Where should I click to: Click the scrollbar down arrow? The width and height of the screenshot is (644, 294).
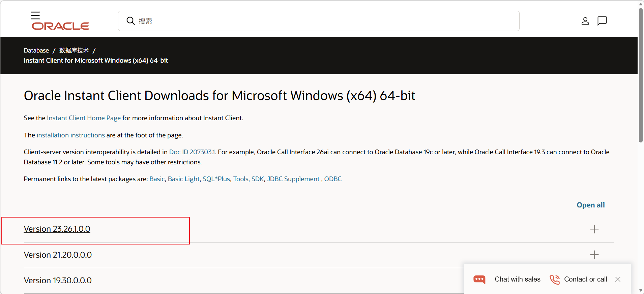641,291
